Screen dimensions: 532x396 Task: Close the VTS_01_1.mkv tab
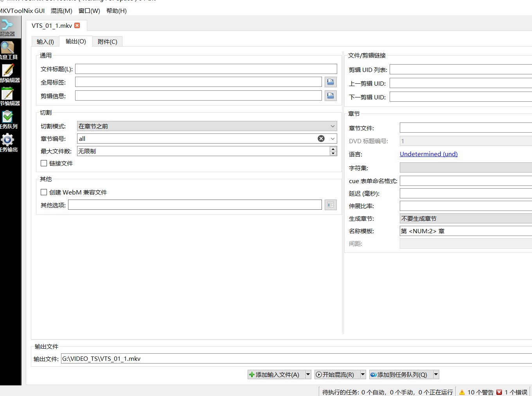click(x=77, y=25)
